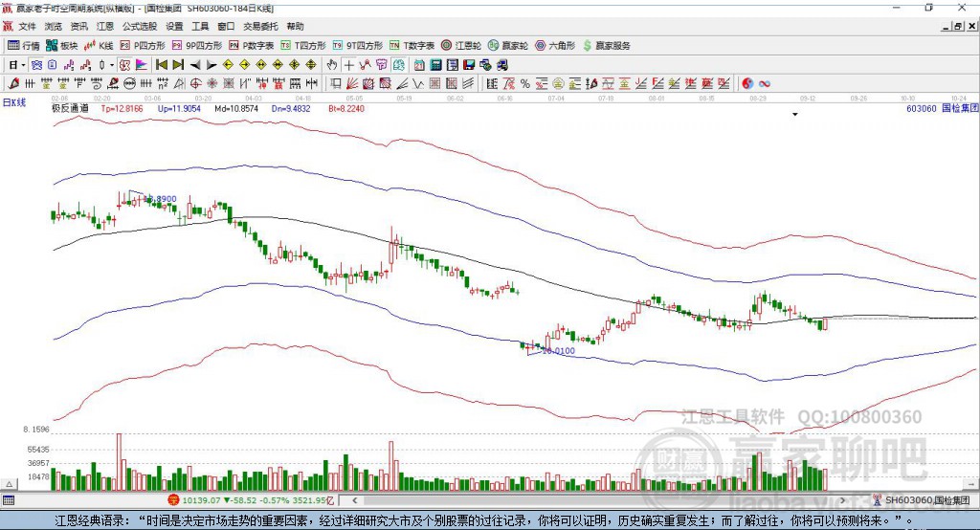Open the 江恩 menu
The image size is (980, 530).
click(105, 26)
